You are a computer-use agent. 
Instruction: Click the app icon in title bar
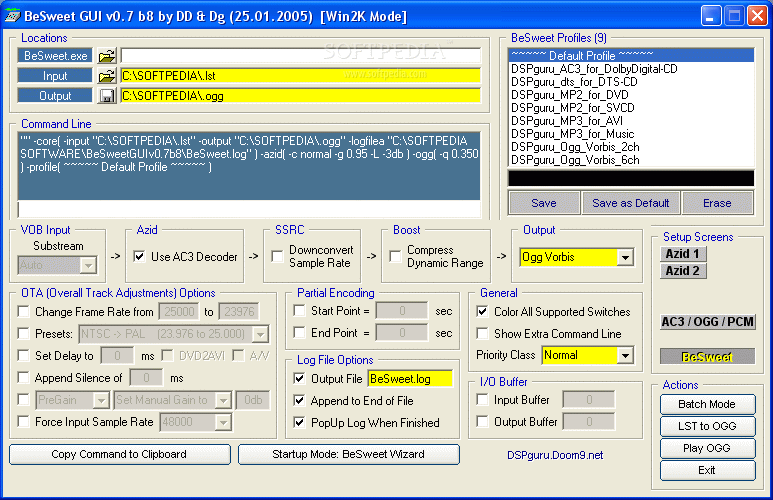pos(12,16)
